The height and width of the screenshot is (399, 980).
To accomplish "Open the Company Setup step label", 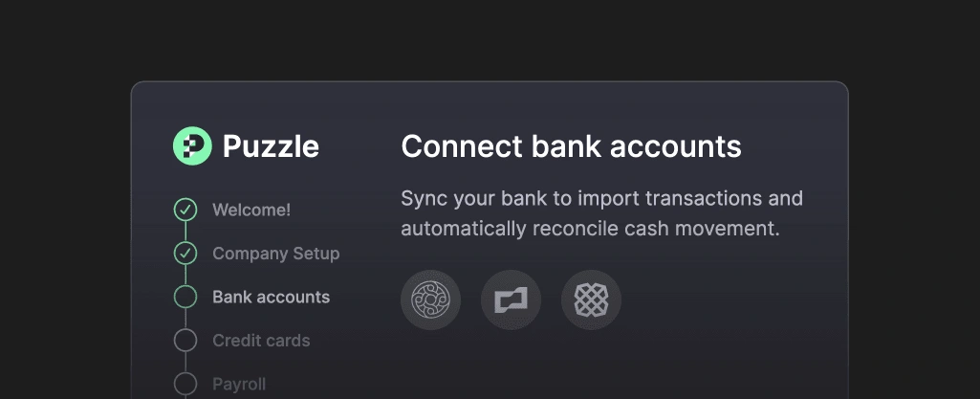I will 275,254.
